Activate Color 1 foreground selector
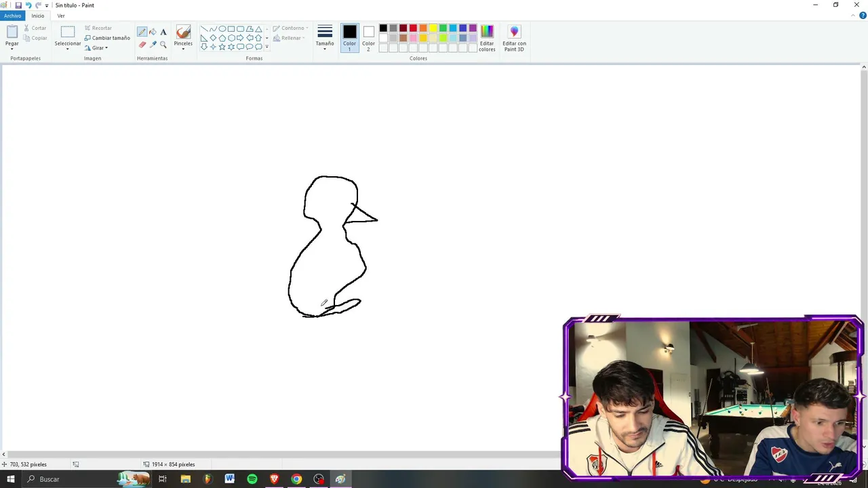The height and width of the screenshot is (488, 868). (349, 38)
